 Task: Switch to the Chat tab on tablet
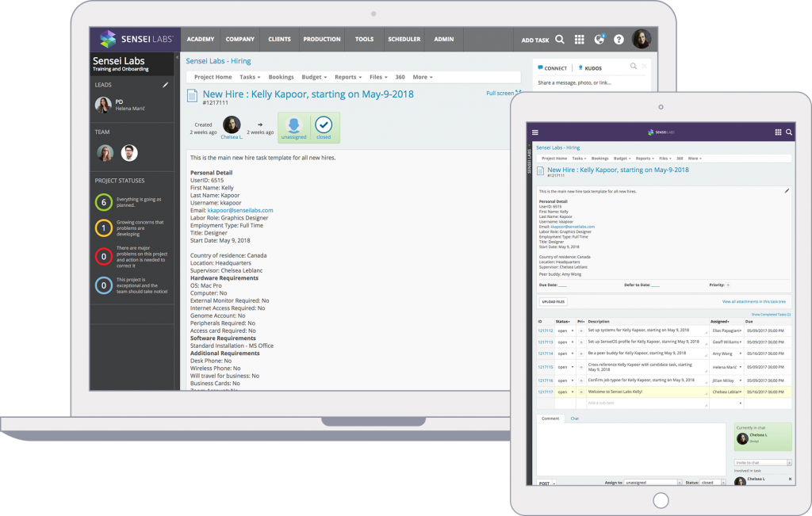574,419
